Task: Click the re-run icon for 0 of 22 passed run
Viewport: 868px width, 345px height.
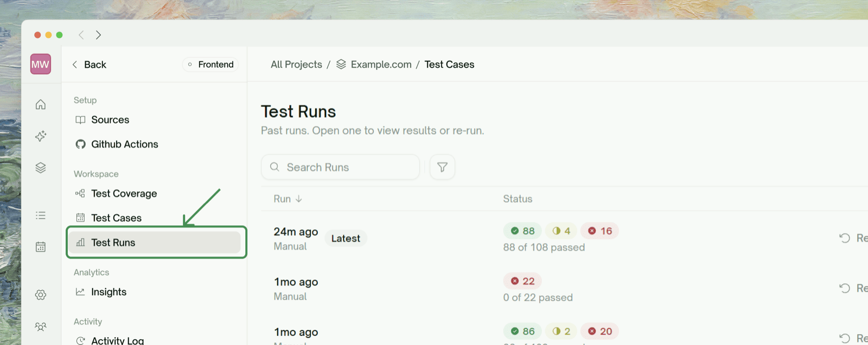Action: coord(845,288)
